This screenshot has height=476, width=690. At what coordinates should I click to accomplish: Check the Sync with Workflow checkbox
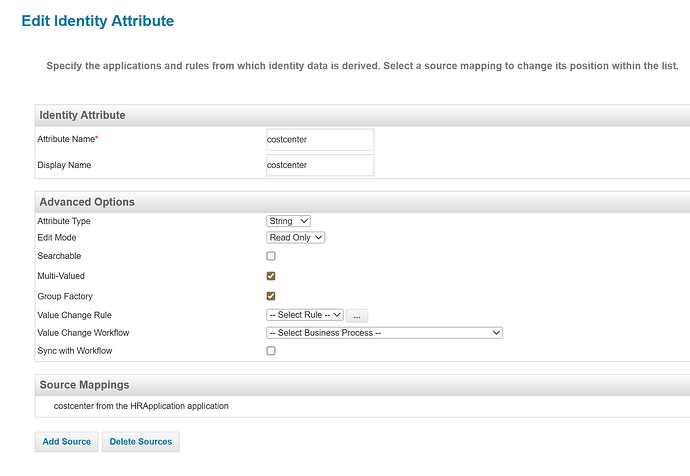pos(271,352)
